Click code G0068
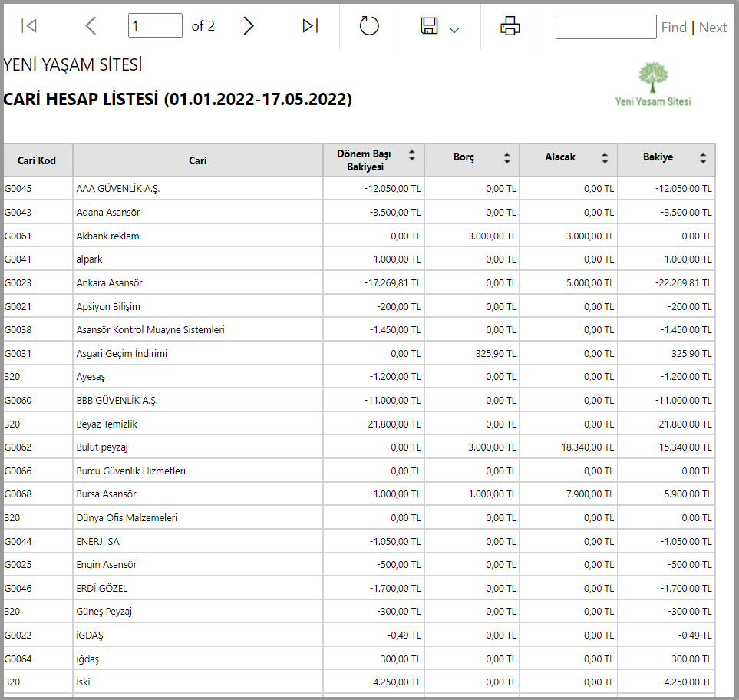Screen dimensions: 739x700 [18, 494]
